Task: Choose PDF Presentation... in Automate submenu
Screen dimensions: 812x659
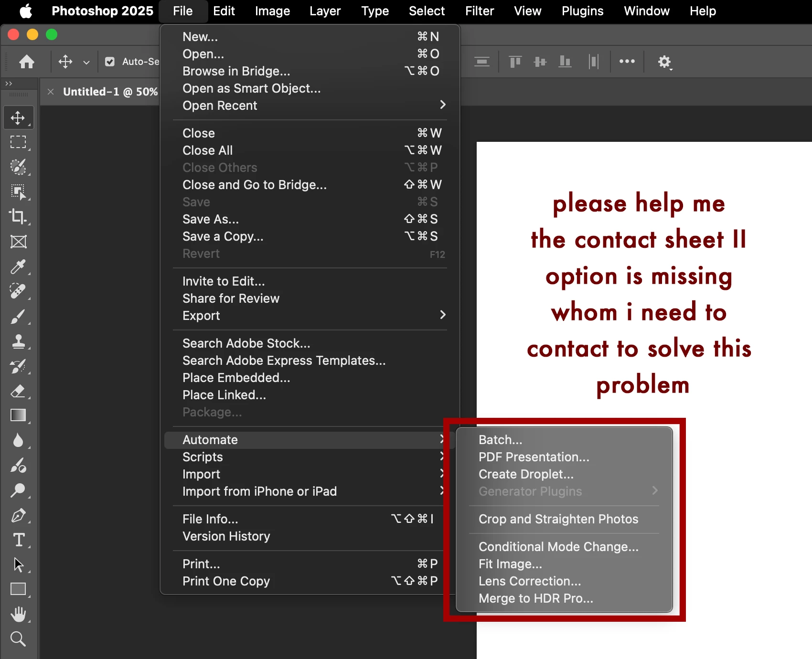Action: click(564, 457)
